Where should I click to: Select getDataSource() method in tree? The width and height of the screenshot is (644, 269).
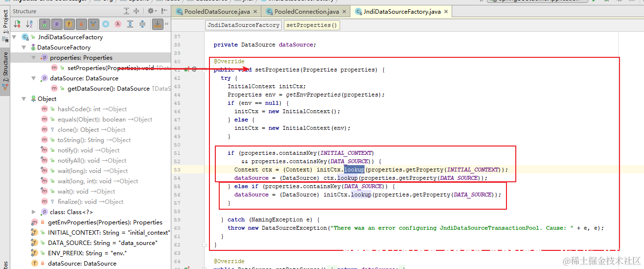[109, 89]
